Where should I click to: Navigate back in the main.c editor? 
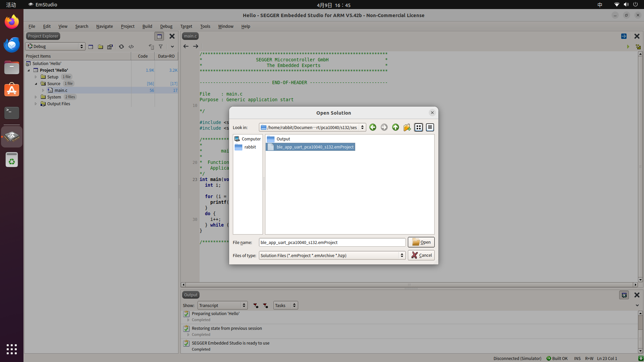click(x=186, y=46)
